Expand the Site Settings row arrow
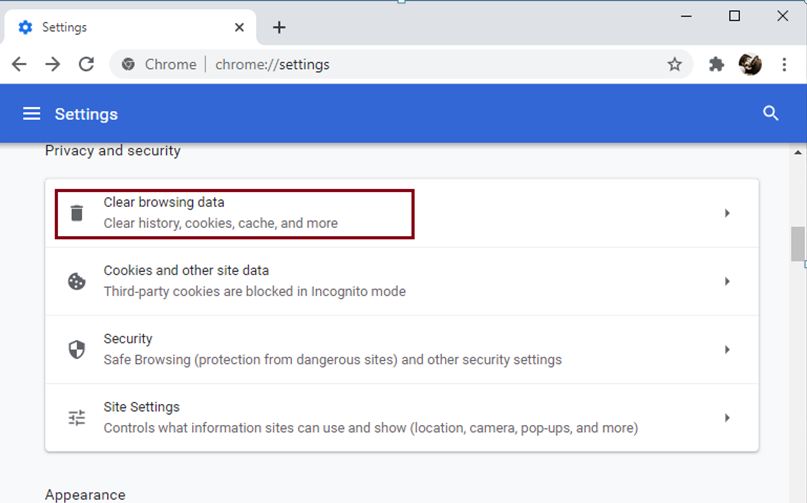807x503 pixels. tap(727, 418)
